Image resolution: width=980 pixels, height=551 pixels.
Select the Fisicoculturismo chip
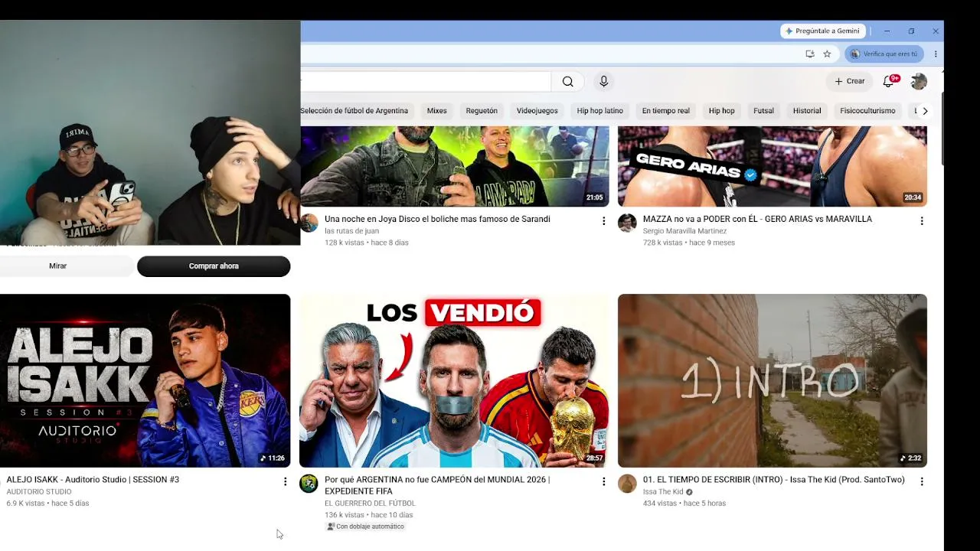click(x=867, y=111)
